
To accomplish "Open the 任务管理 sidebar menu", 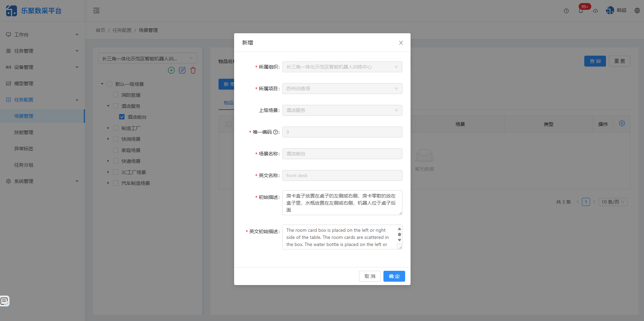I will click(x=24, y=51).
